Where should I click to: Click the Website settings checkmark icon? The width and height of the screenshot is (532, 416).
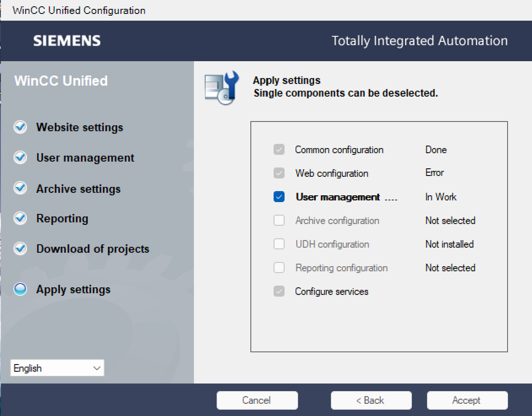coord(20,127)
